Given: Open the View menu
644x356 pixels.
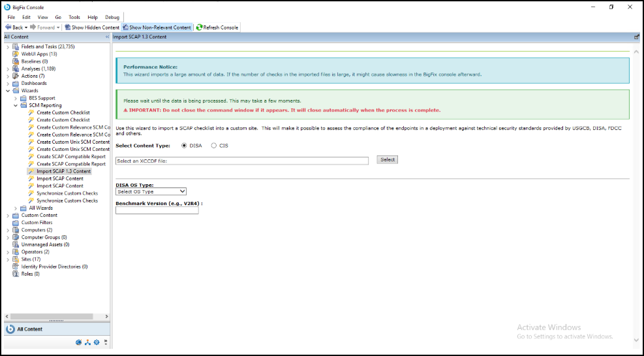Looking at the screenshot, I should [42, 17].
